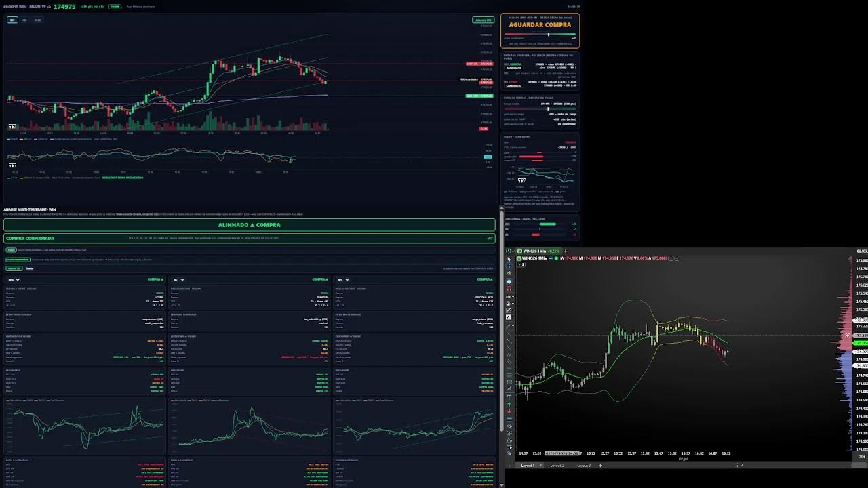Select the boxed 'A' text annotation tool
The height and width of the screenshot is (488, 868).
[509, 317]
